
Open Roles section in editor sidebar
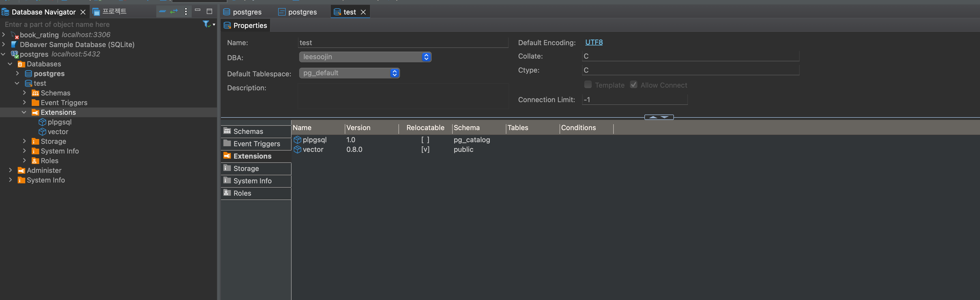[242, 193]
